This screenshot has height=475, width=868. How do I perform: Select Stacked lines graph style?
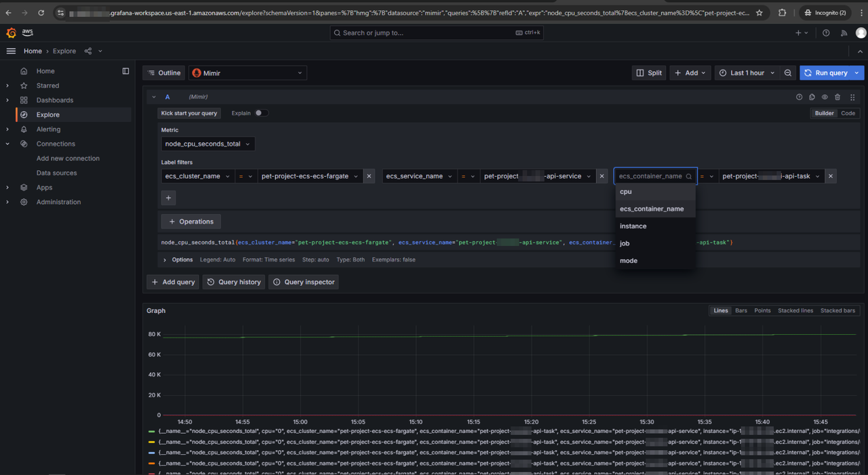[x=795, y=310]
